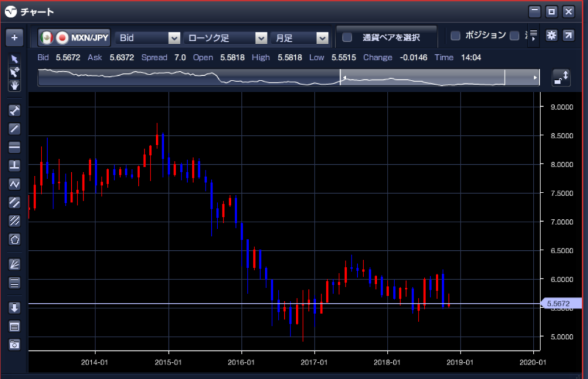588x379 pixels.
Task: Click right arrow of overview scroller
Action: [535, 78]
